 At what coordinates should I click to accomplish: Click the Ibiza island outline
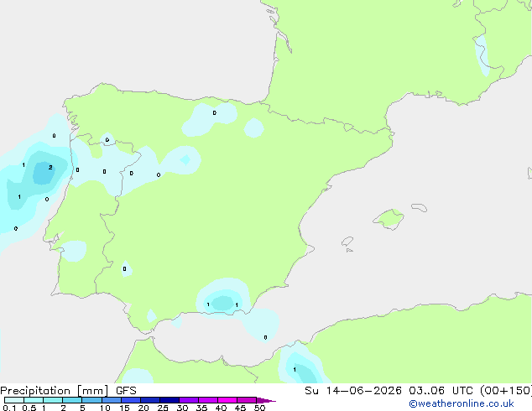pos(347,242)
